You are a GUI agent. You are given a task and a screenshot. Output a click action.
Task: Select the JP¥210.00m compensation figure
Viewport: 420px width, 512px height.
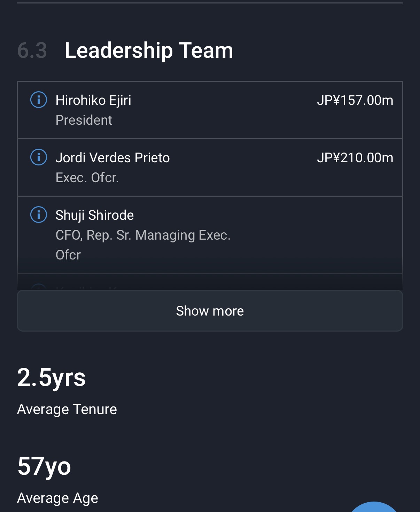coord(355,158)
